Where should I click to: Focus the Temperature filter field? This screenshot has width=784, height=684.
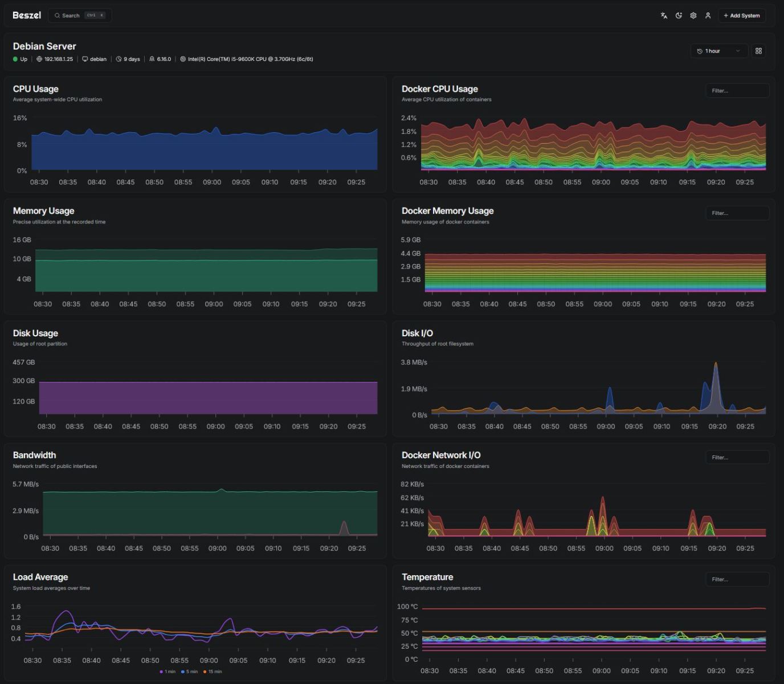coord(737,579)
